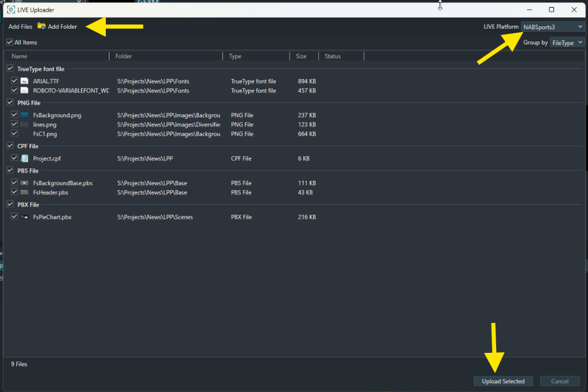
Task: Click the ARIAL.TTF font file icon
Action: click(x=25, y=81)
